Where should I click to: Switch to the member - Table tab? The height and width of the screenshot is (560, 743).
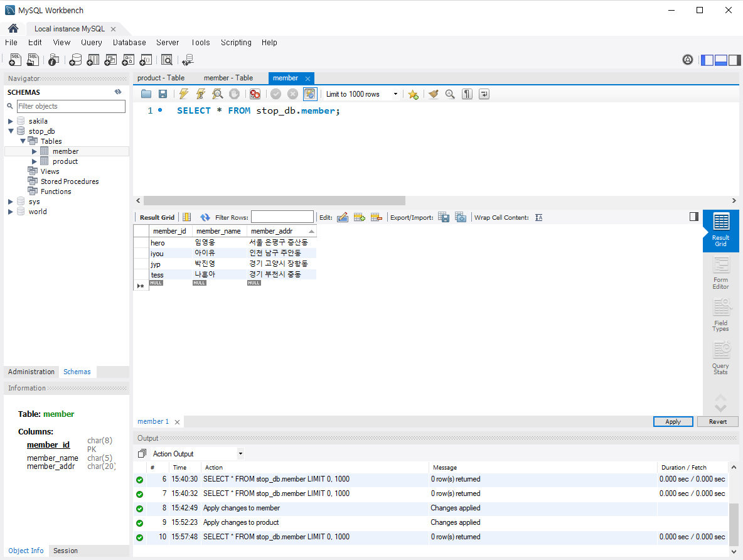pos(228,78)
